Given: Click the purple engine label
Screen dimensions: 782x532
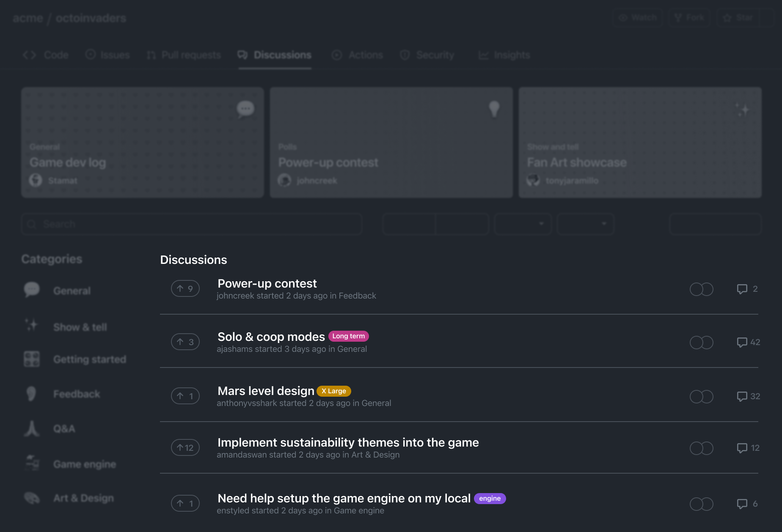Looking at the screenshot, I should (490, 499).
